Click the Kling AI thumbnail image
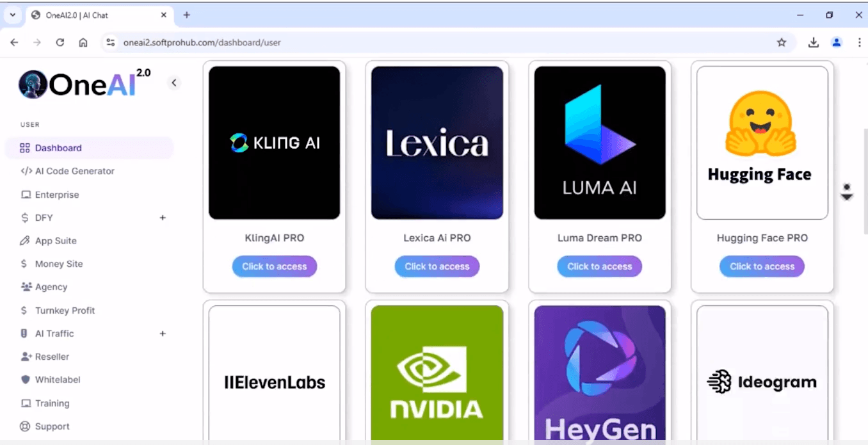Viewport: 868px width, 445px height. tap(275, 143)
